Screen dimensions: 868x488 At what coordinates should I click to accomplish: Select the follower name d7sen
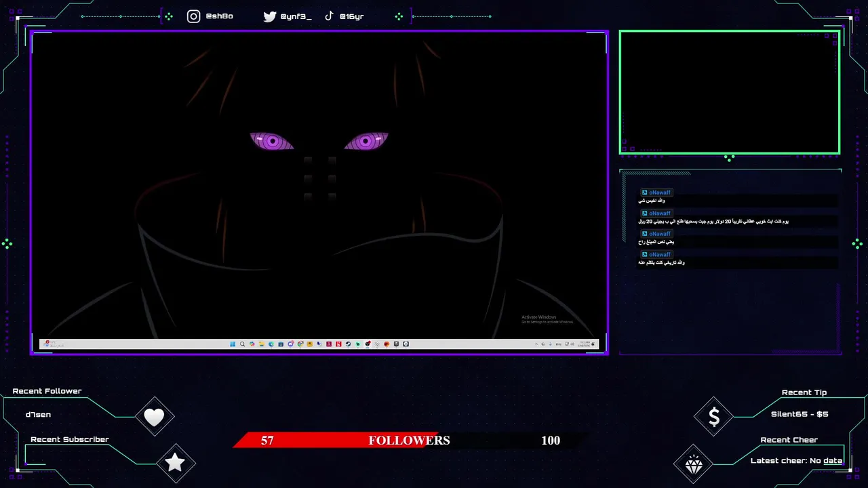[38, 414]
